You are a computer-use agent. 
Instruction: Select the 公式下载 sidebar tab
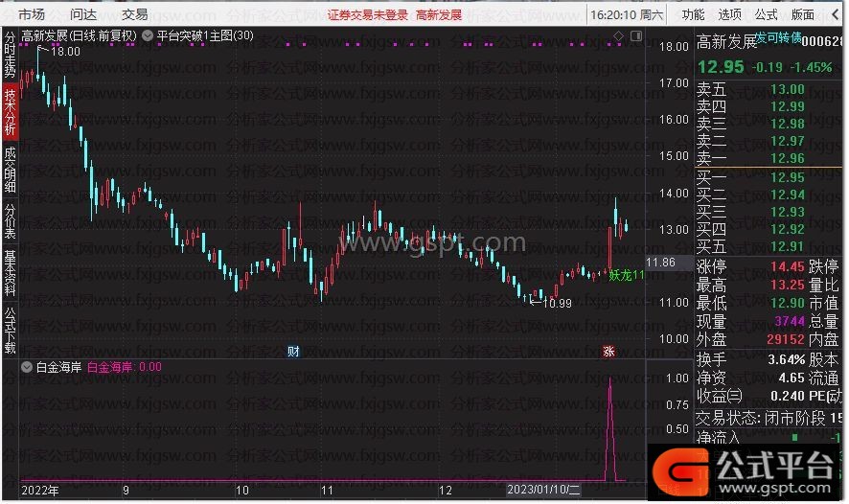click(10, 331)
